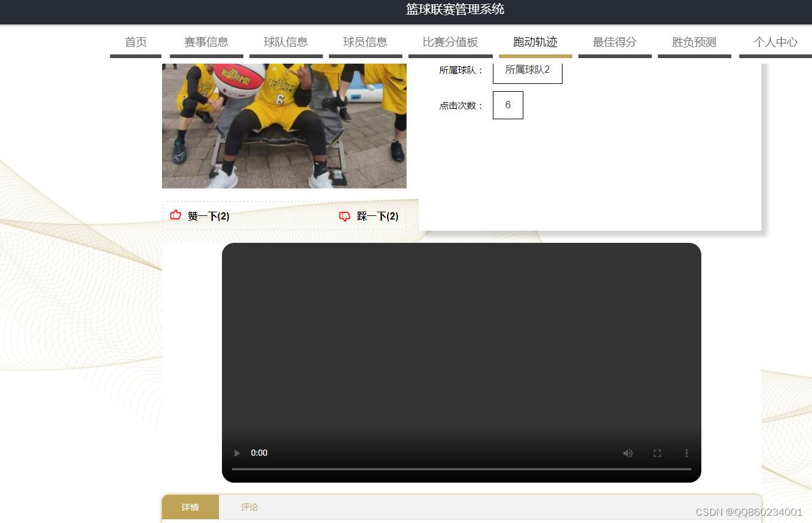The width and height of the screenshot is (812, 523).
Task: Select 球员信息 in the navigation bar
Action: (365, 42)
